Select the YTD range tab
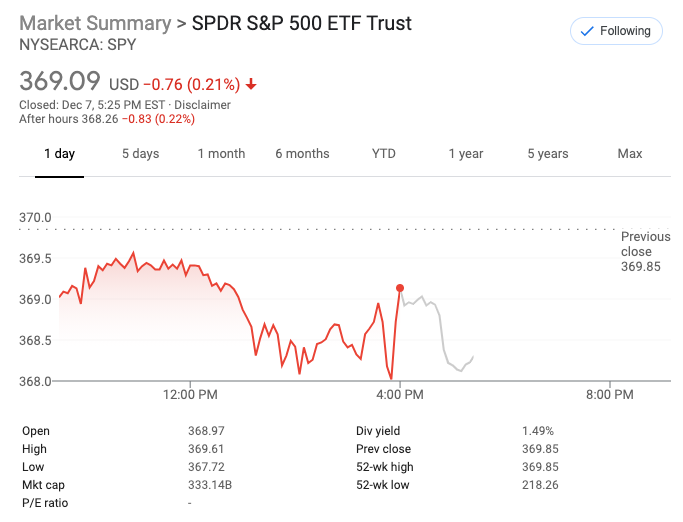 tap(384, 154)
